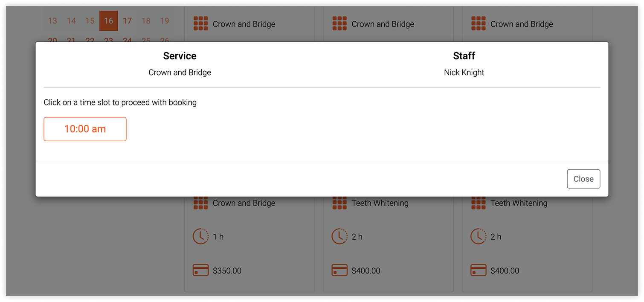Pick calendar date 19
Screen dimensions: 644x302
tap(165, 21)
